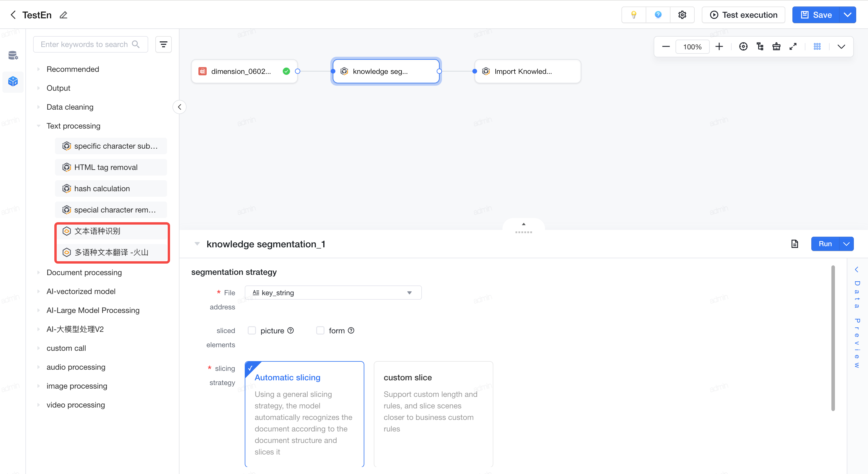Click the help icon next to form
Image resolution: width=868 pixels, height=474 pixels.
click(351, 330)
